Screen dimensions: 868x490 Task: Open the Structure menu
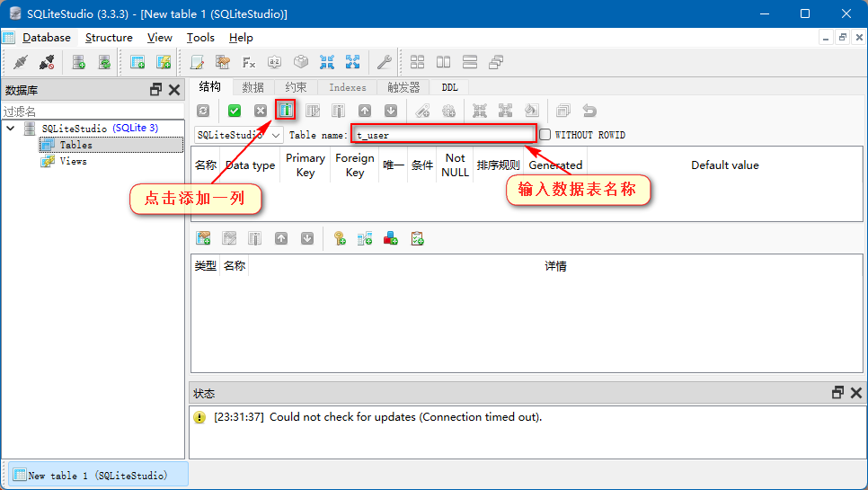[109, 38]
